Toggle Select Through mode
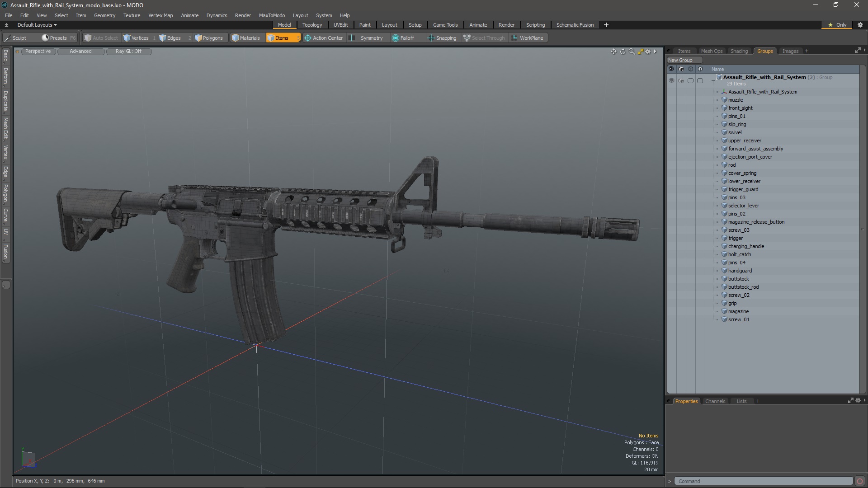 click(484, 38)
